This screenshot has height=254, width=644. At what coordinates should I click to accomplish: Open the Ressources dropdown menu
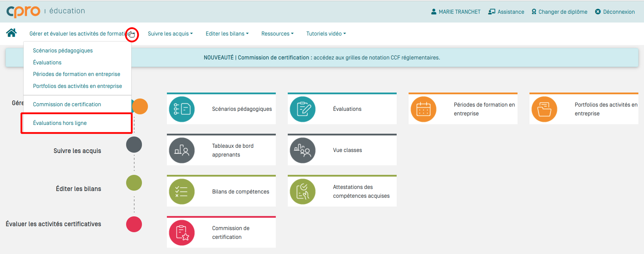pos(277,34)
